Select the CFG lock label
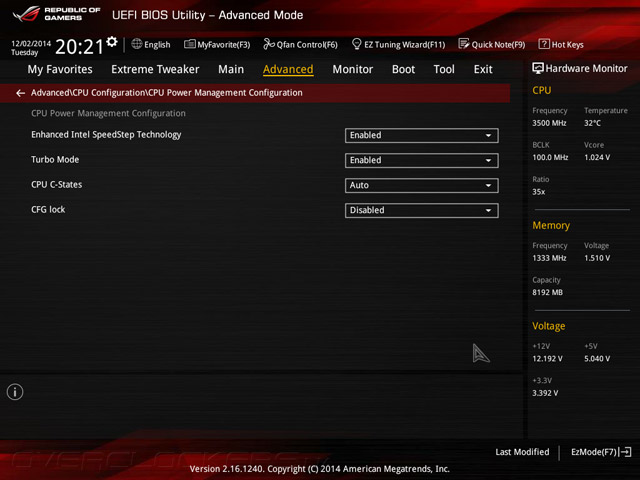This screenshot has height=480, width=640. point(48,209)
